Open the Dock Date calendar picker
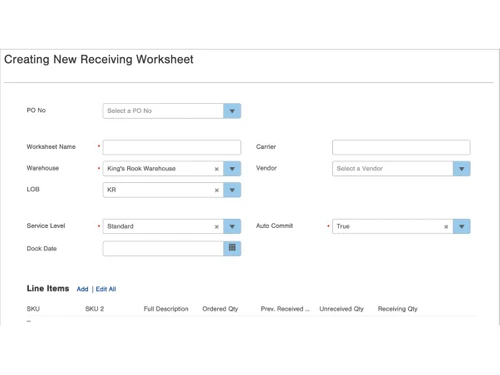The height and width of the screenshot is (375, 500). point(232,248)
